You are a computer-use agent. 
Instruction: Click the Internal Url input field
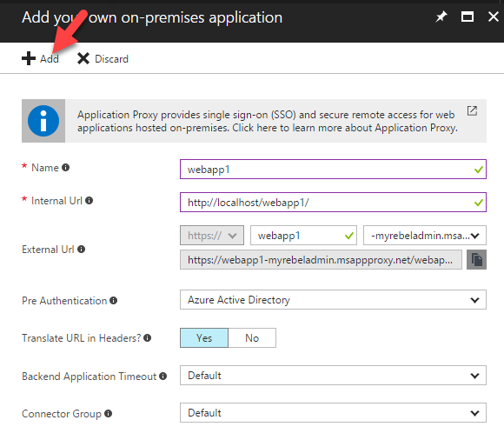coord(333,203)
